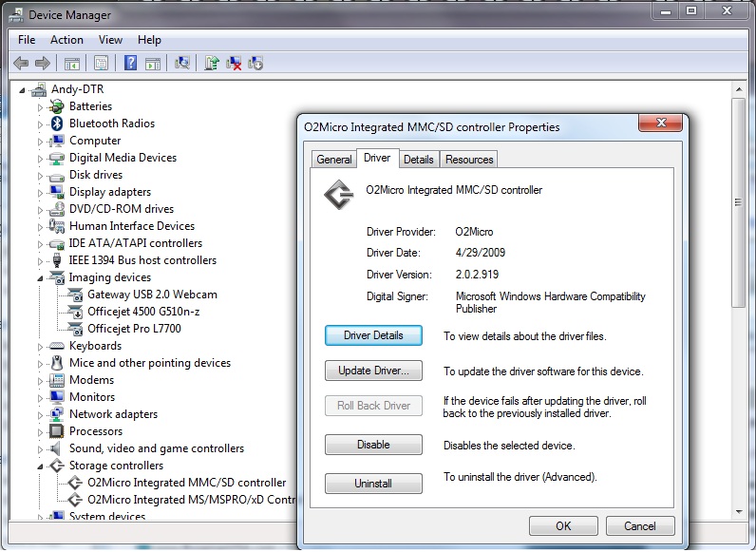Click the Network adapters icon
The width and height of the screenshot is (756, 552).
coord(56,414)
